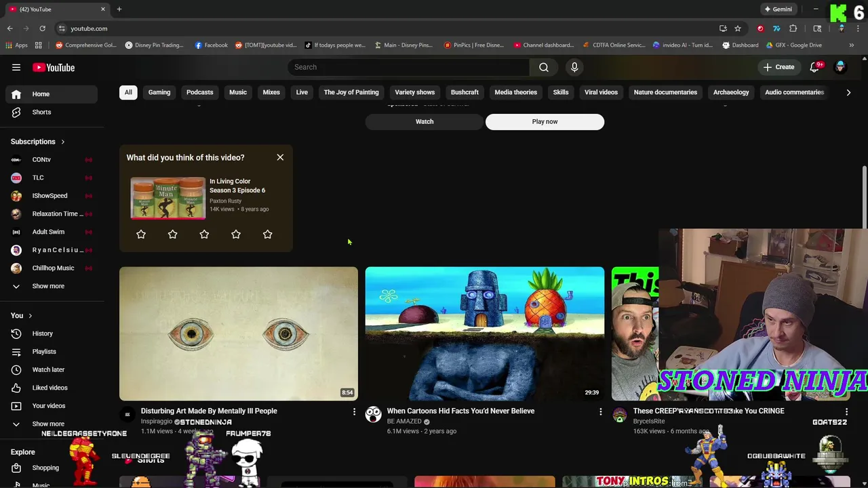Rate the video three stars
Screen dimensions: 868x488
pos(204,235)
